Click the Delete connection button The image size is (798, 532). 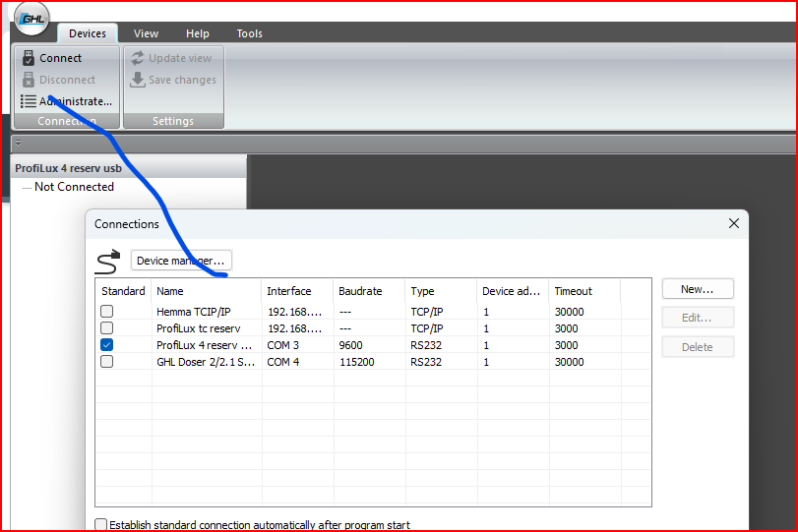pos(698,347)
